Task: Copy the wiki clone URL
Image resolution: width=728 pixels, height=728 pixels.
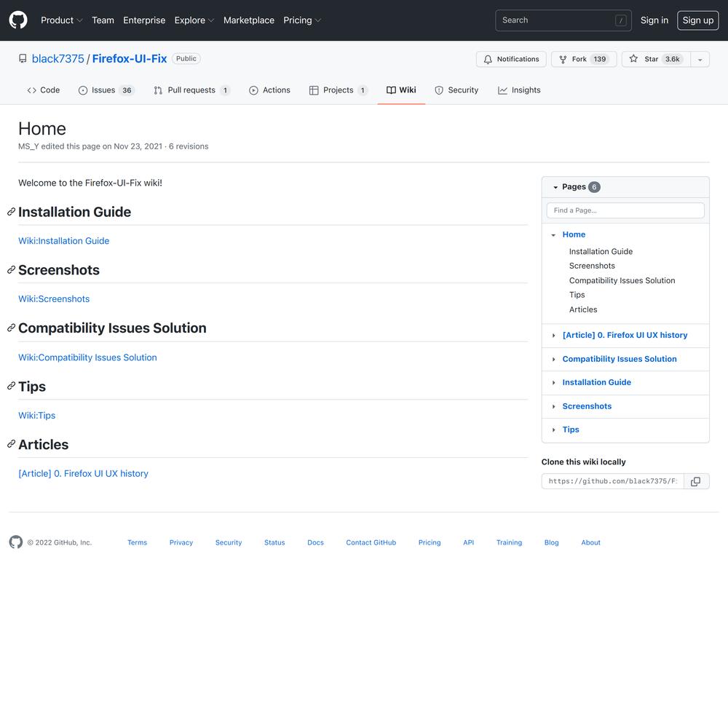Action: (695, 481)
